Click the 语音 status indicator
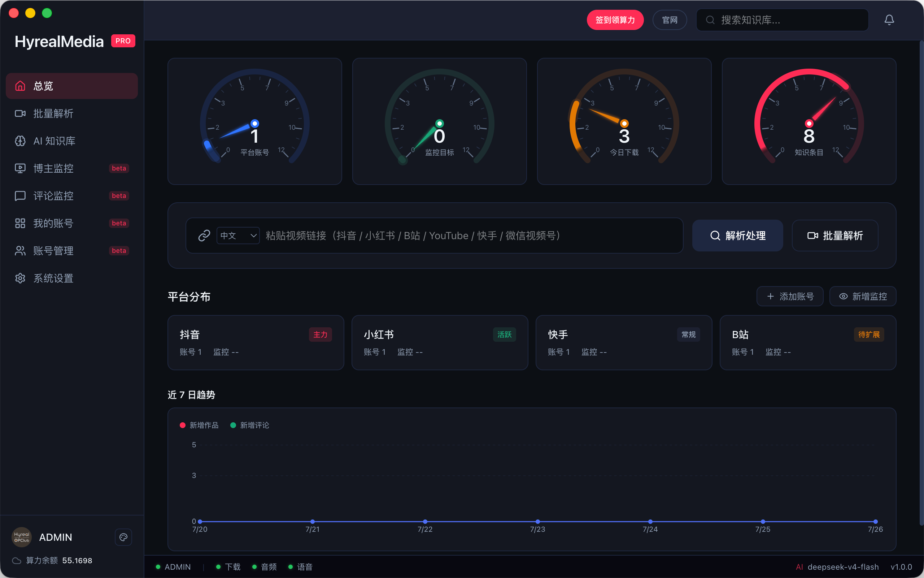Screen dimensions: 924x578 click(301, 567)
